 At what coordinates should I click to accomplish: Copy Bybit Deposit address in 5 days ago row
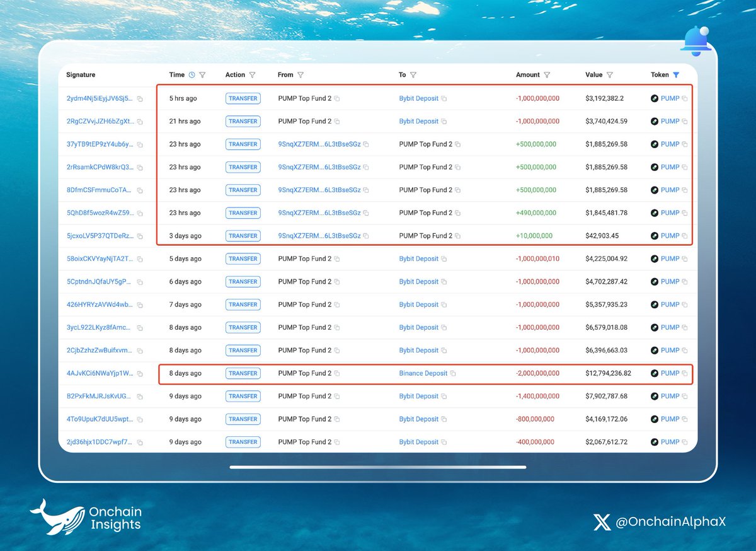point(444,259)
